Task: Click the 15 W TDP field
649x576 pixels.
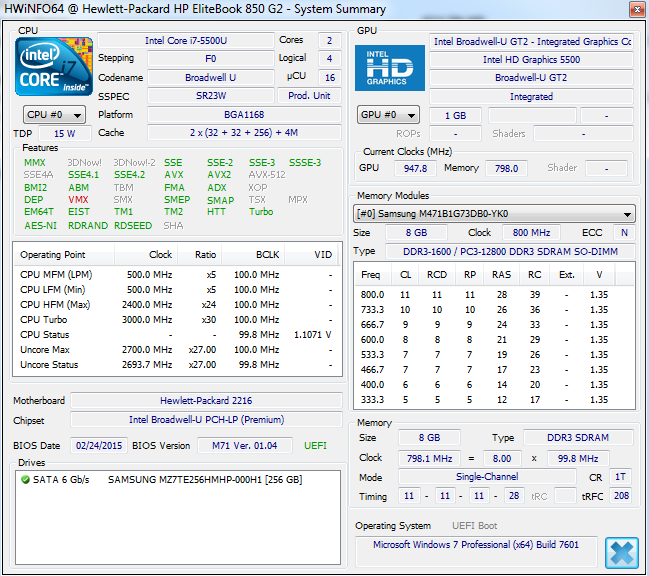Action: [x=65, y=133]
